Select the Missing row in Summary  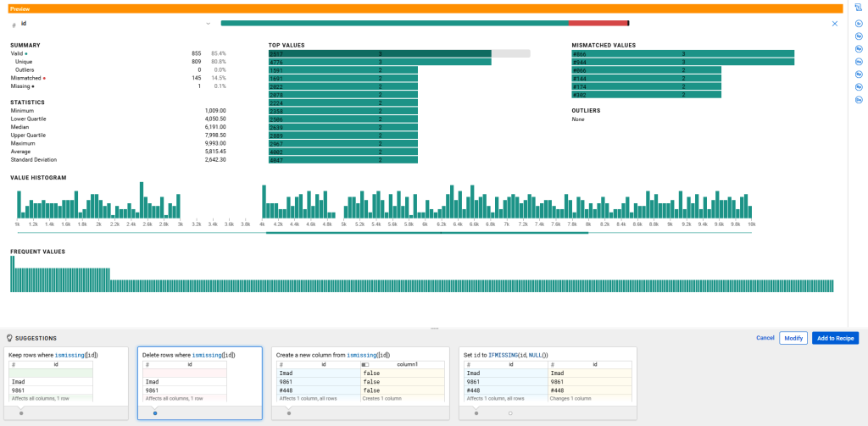22,86
